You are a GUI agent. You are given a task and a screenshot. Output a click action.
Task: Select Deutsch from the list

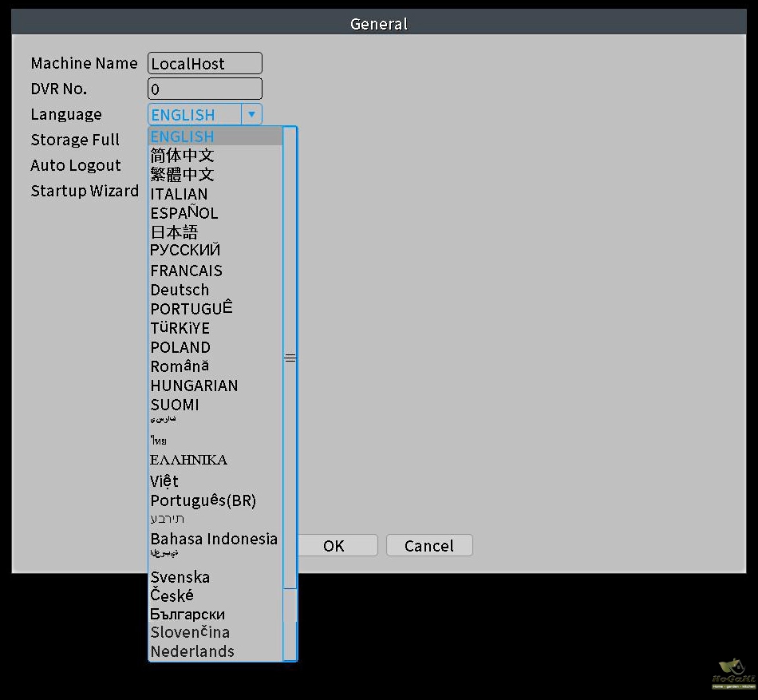pyautogui.click(x=180, y=290)
